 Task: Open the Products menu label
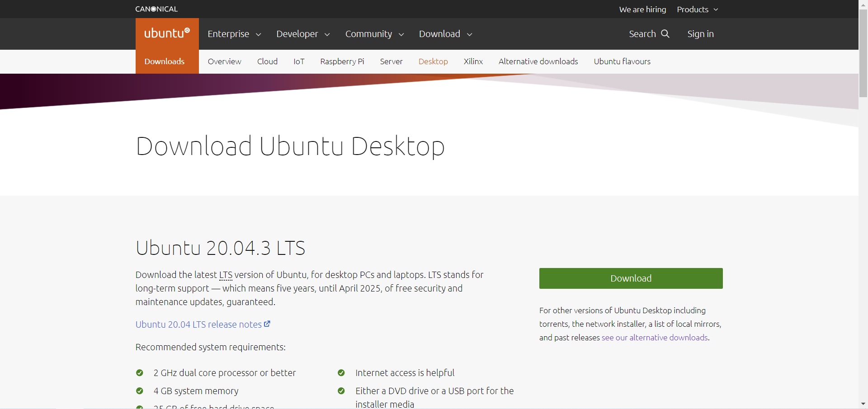point(693,9)
